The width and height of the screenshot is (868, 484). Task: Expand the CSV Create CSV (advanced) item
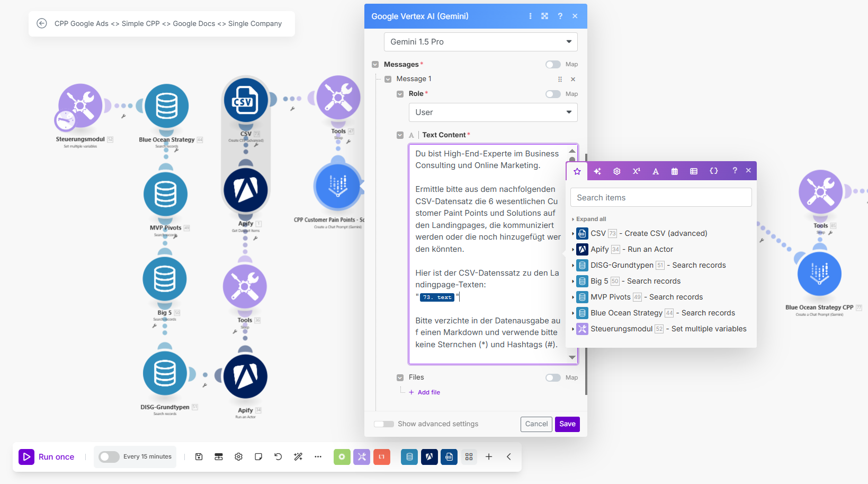(x=572, y=233)
